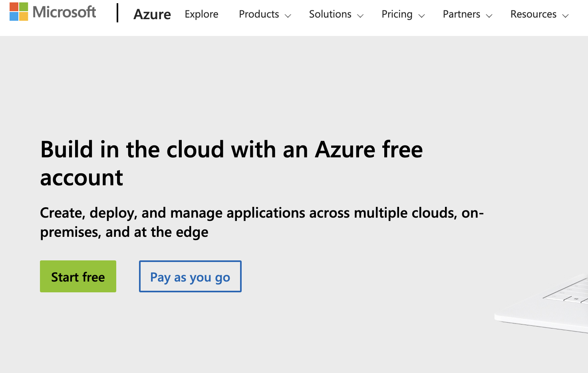
Task: Expand the chevron beside Solutions
Action: 360,16
